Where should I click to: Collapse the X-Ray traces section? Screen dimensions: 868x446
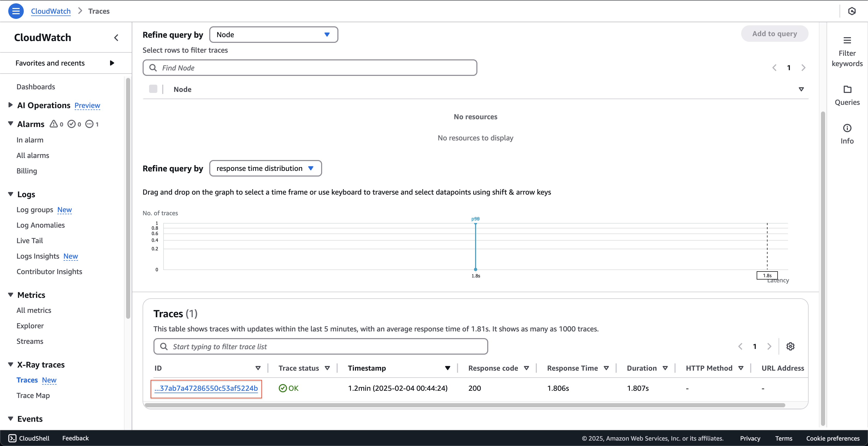tap(10, 364)
